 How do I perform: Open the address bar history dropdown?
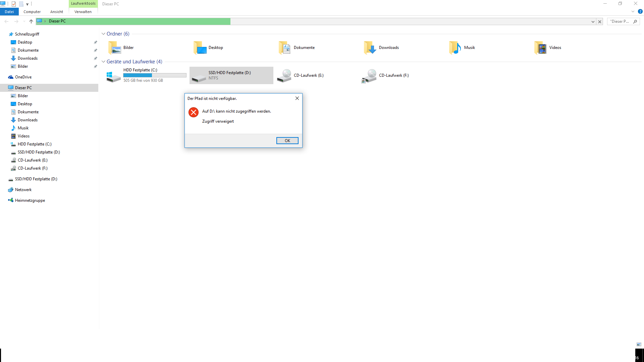(593, 21)
